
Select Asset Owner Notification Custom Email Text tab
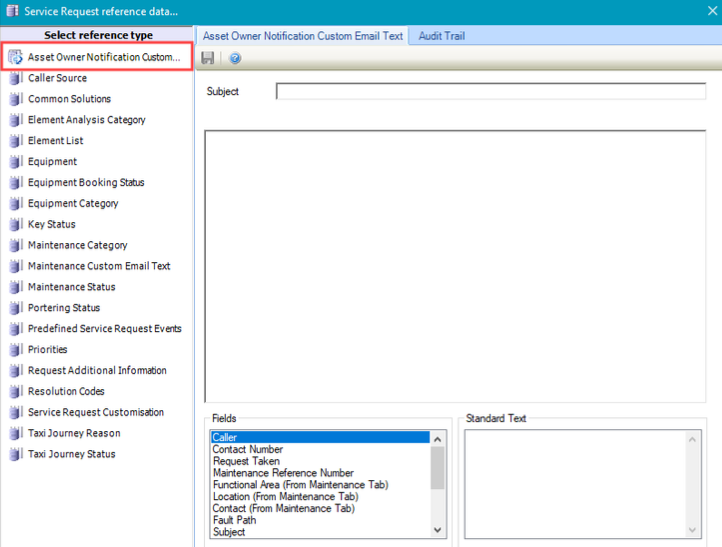point(302,36)
